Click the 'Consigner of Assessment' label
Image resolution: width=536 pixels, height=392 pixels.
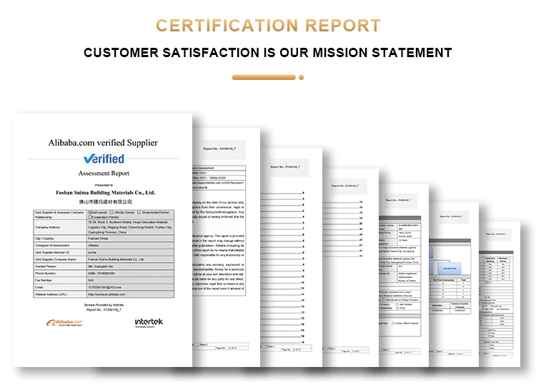(52, 246)
